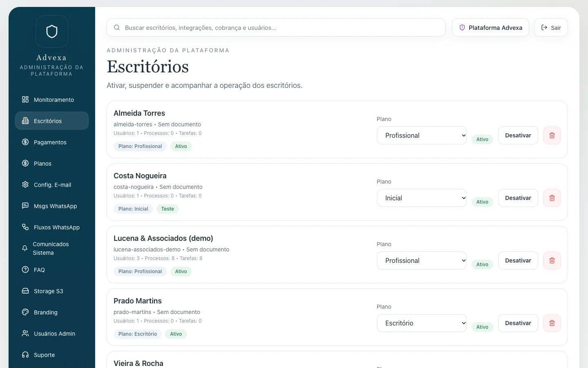588x368 pixels.
Task: Click the Teste badge on Costa Nogueira
Action: (x=167, y=209)
